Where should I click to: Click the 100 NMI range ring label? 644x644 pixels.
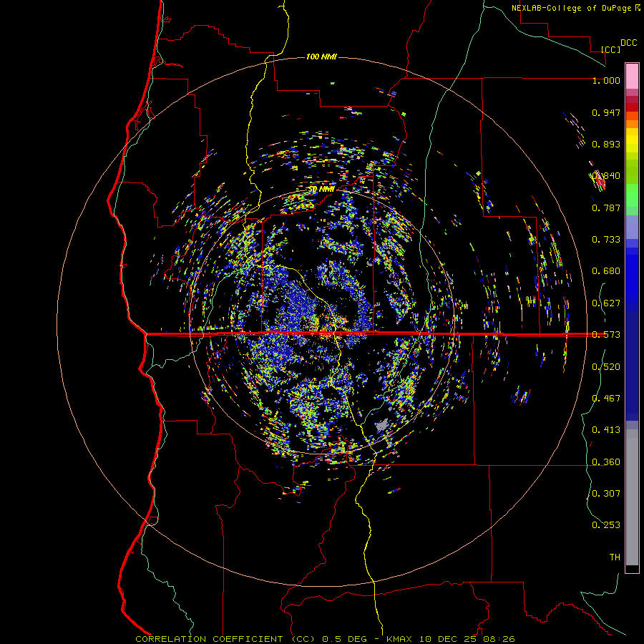[x=321, y=57]
